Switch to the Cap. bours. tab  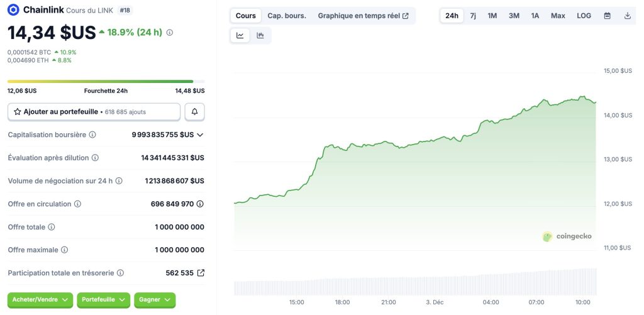pos(287,16)
